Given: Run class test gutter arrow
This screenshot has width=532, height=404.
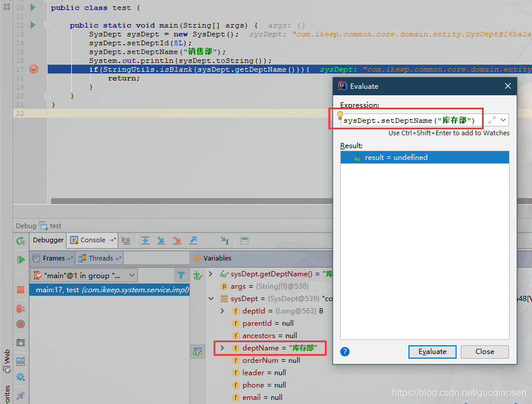Looking at the screenshot, I should click(x=33, y=7).
